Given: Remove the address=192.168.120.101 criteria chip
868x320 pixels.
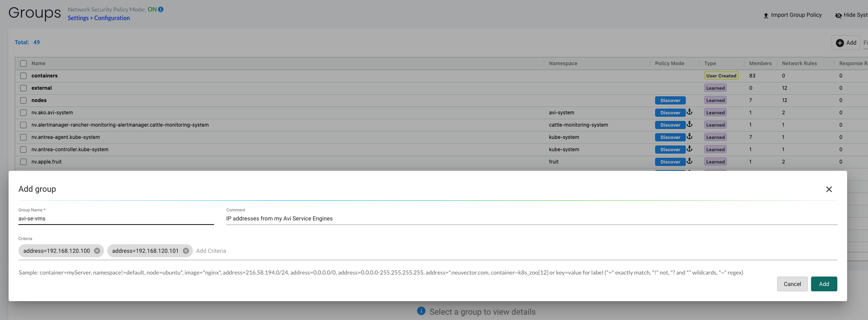Looking at the screenshot, I should coord(186,251).
